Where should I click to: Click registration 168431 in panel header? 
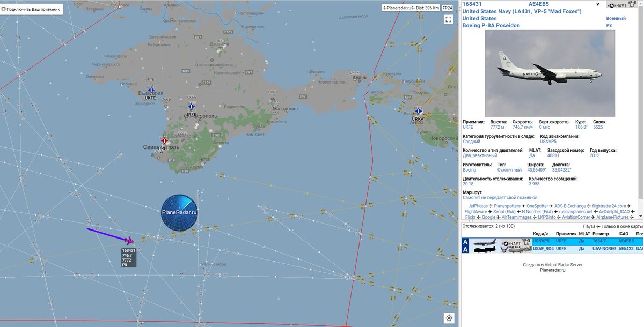(x=472, y=4)
